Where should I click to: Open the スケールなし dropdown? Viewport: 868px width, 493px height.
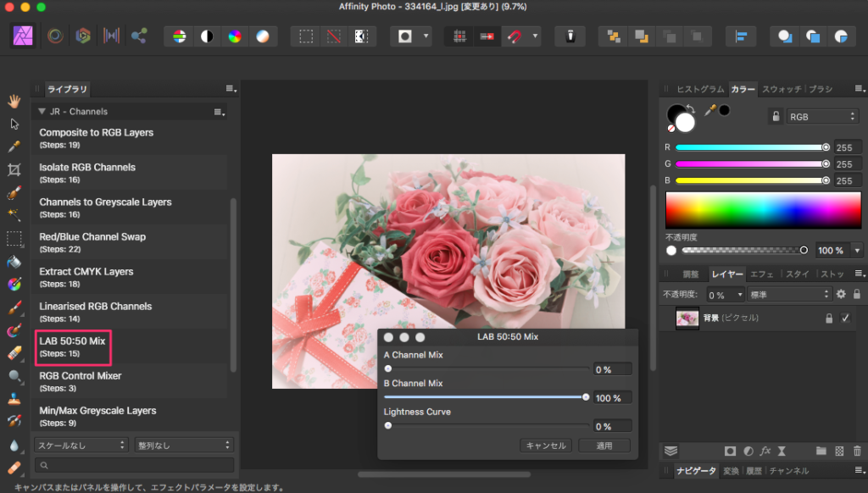[x=81, y=445]
